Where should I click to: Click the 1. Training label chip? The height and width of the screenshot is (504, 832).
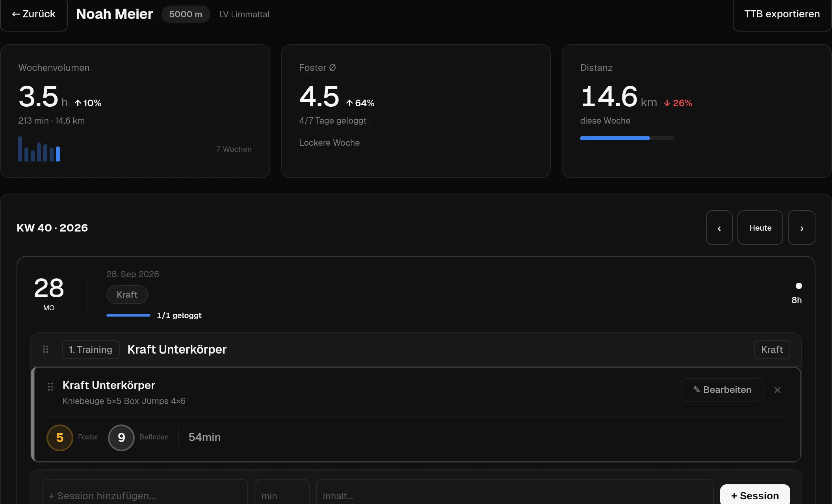click(91, 349)
